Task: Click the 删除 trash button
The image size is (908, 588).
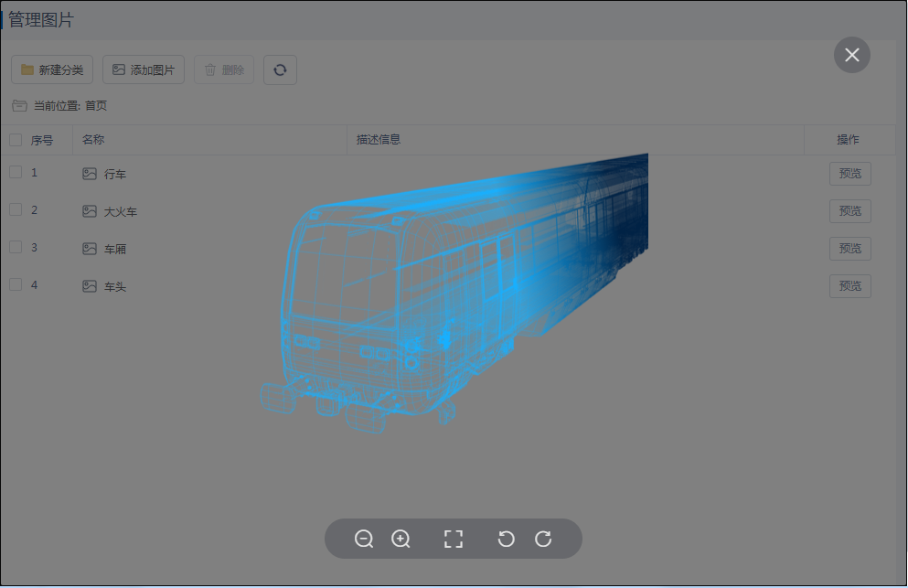Action: (224, 69)
